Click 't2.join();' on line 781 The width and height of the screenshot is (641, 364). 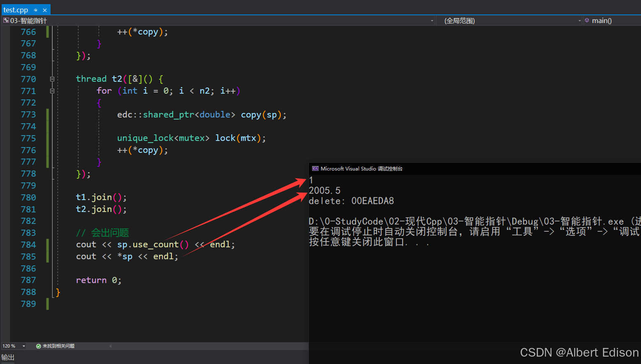[x=101, y=209]
